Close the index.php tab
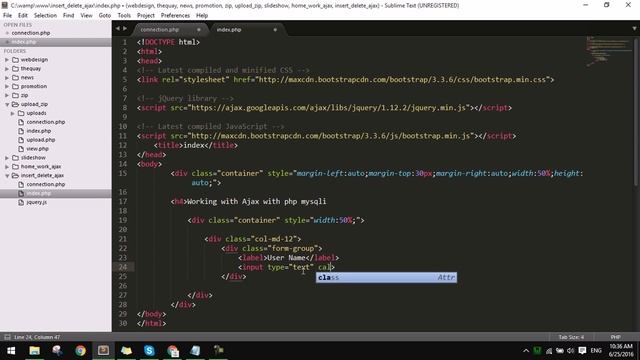Screen dimensions: 640x360 click(x=275, y=30)
